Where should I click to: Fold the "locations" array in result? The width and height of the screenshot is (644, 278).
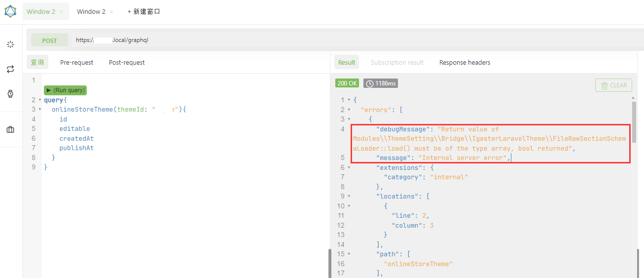349,197
